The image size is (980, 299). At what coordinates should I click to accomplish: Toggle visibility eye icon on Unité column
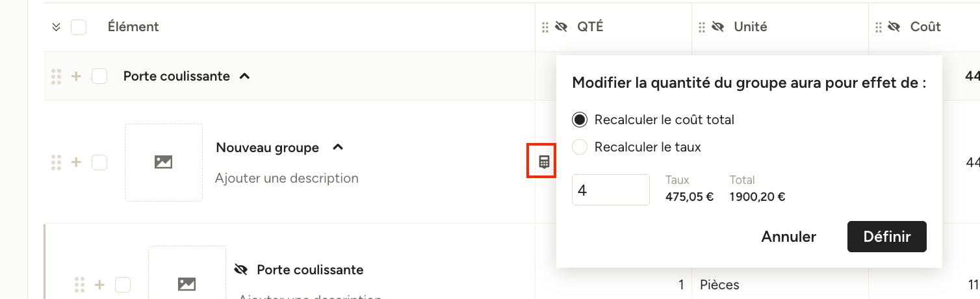click(718, 27)
